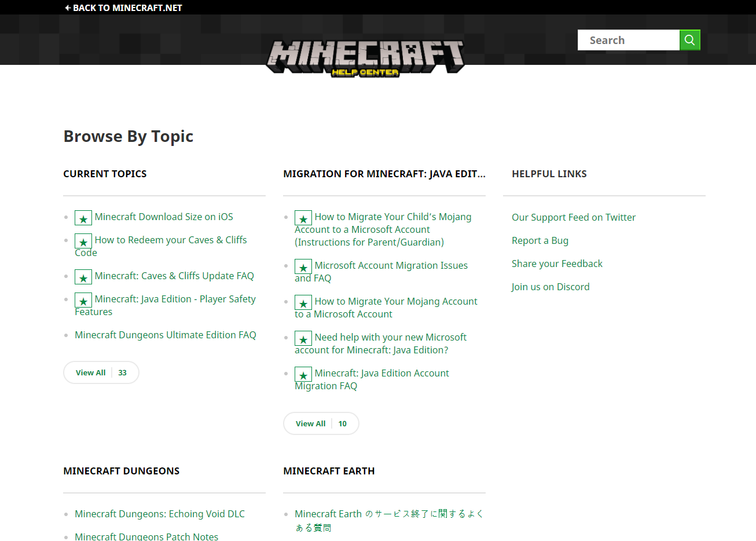
Task: Click the Current Topics section heading
Action: [x=105, y=174]
